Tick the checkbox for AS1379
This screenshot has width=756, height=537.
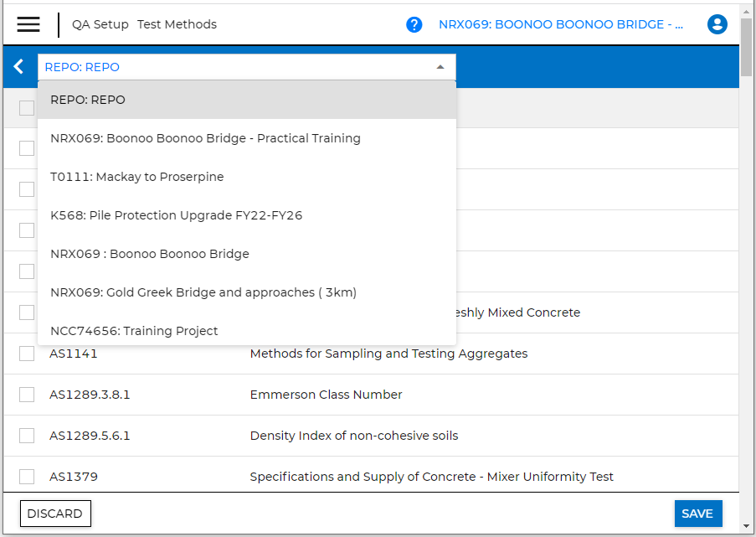coord(27,477)
